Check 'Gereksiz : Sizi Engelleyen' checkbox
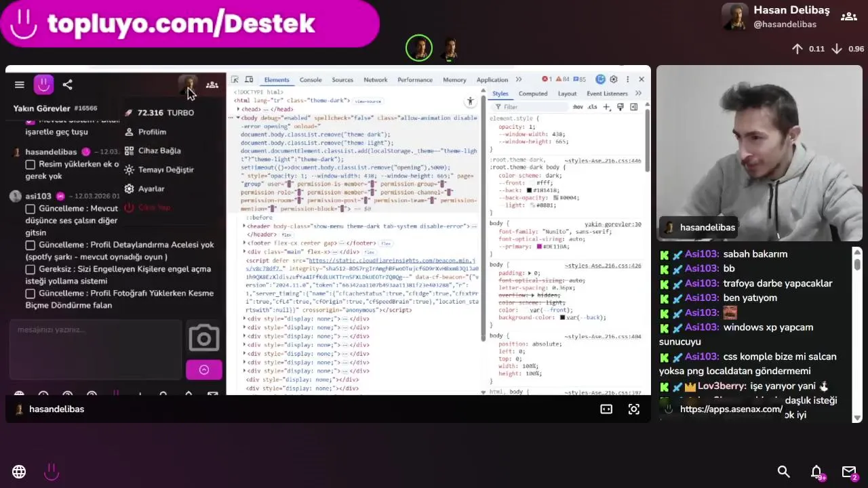The height and width of the screenshot is (488, 868). coord(31,270)
